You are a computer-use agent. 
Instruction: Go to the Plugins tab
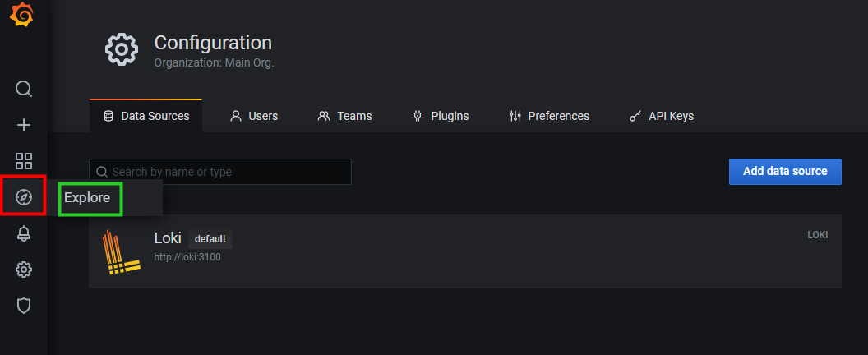[x=441, y=116]
